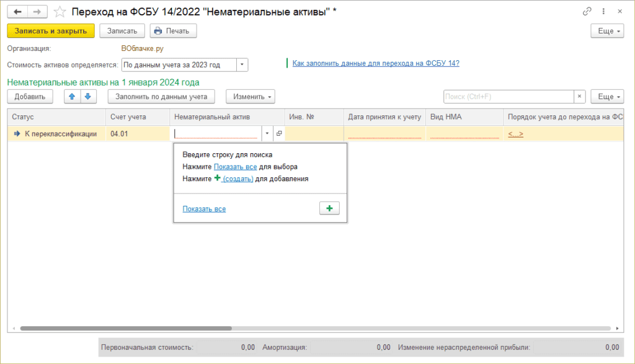
Task: Click Заполнить по данным учета button
Action: (x=161, y=97)
